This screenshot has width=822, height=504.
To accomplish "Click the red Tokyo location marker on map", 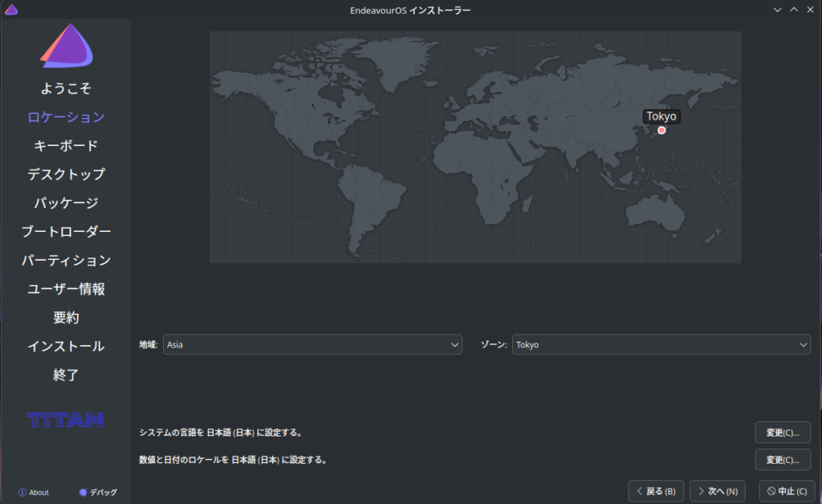I will point(661,130).
